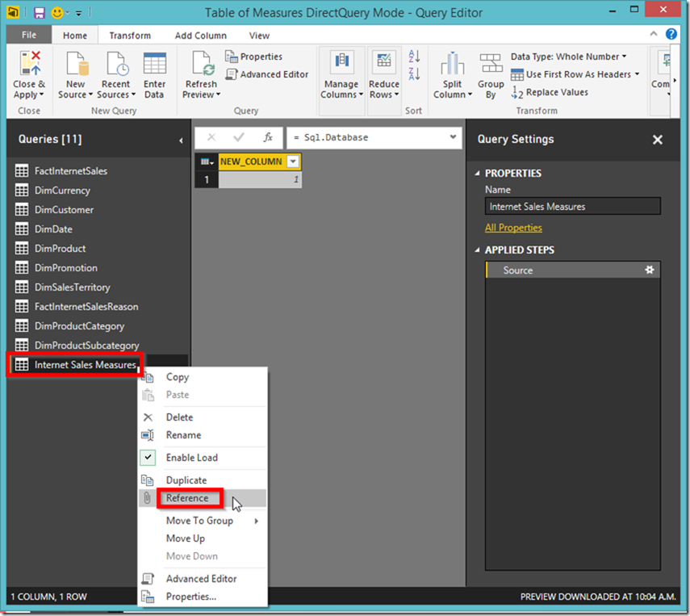The width and height of the screenshot is (690, 616).
Task: Click the Enter Data table icon
Action: point(154,63)
